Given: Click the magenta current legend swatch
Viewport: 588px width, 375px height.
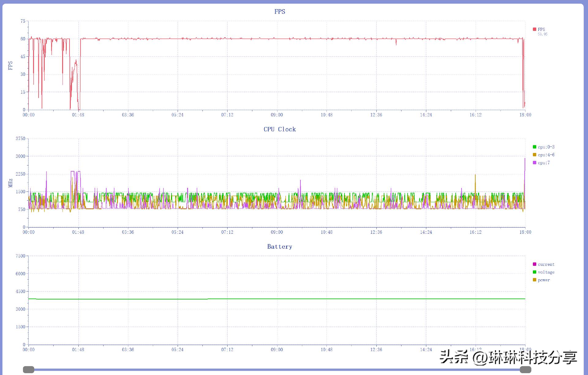Looking at the screenshot, I should [534, 264].
